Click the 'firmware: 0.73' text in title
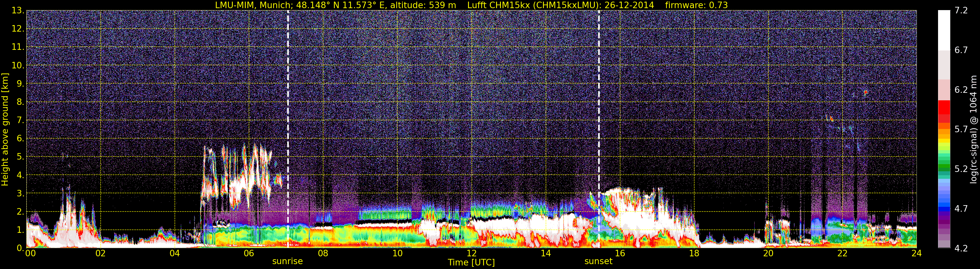This screenshot has width=980, height=269. tap(696, 5)
